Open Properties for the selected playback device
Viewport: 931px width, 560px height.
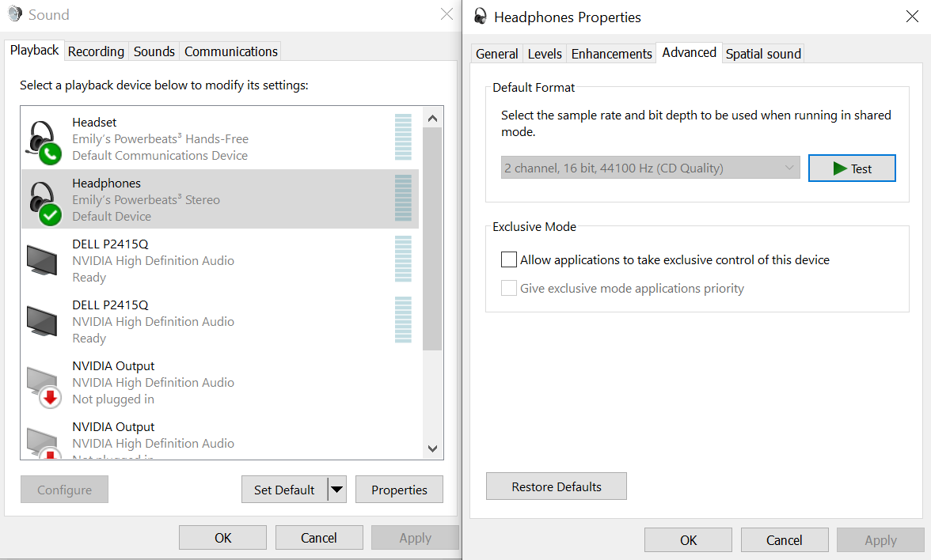(x=399, y=490)
